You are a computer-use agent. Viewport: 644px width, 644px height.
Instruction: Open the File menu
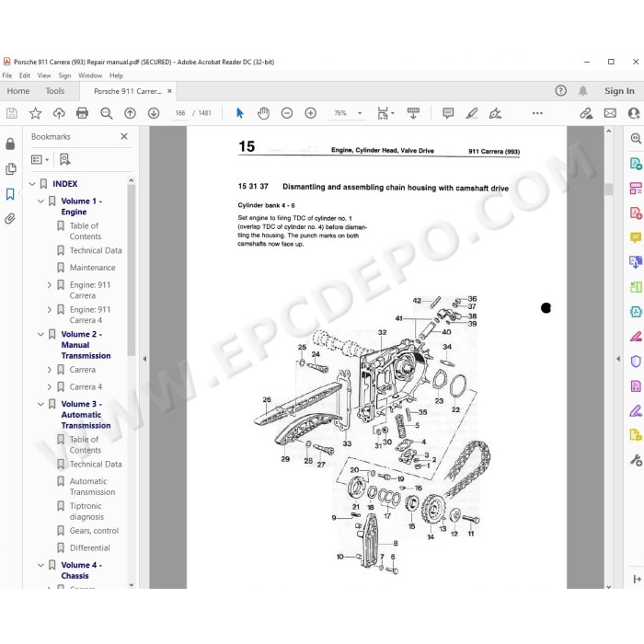(7, 75)
